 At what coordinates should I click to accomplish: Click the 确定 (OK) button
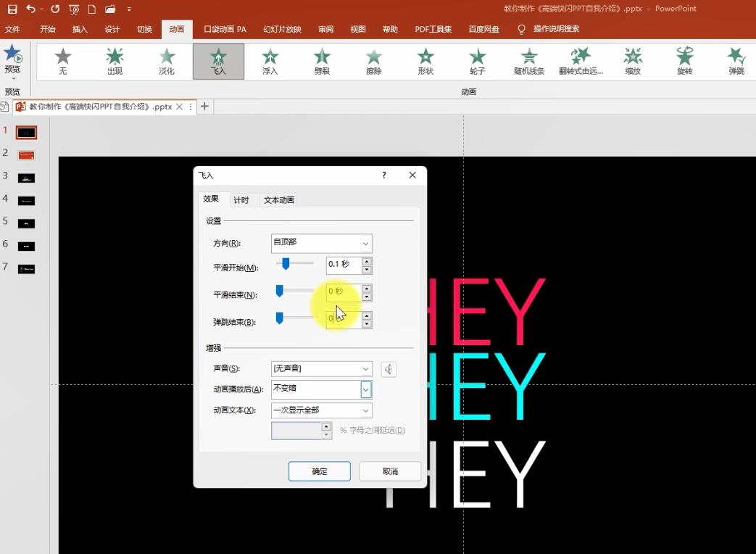(x=319, y=471)
